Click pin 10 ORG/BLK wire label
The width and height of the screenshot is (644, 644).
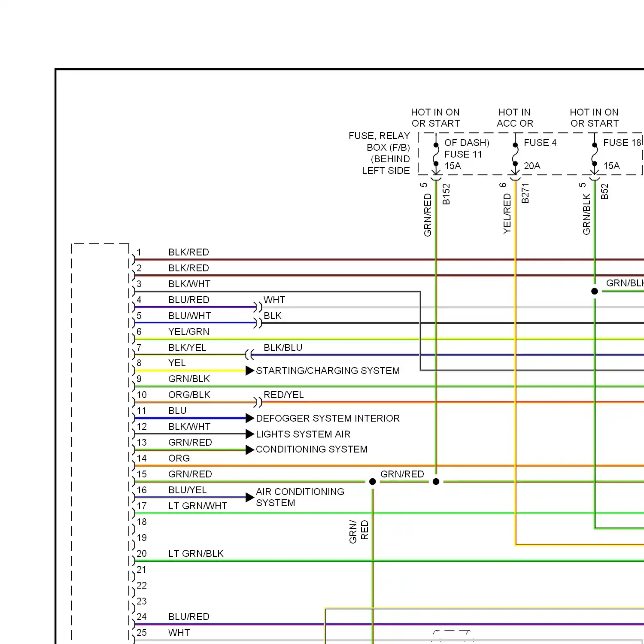pyautogui.click(x=189, y=395)
